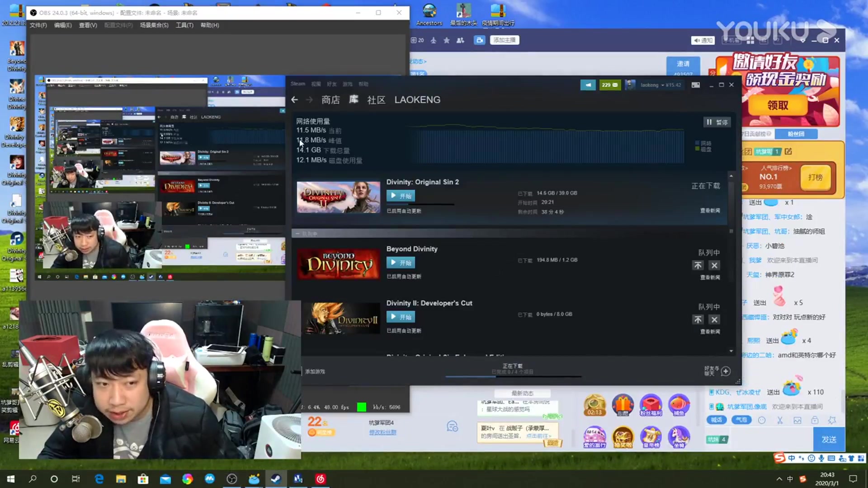This screenshot has height=488, width=868.
Task: Click the laokeng profile avatar in Steam
Action: click(630, 85)
